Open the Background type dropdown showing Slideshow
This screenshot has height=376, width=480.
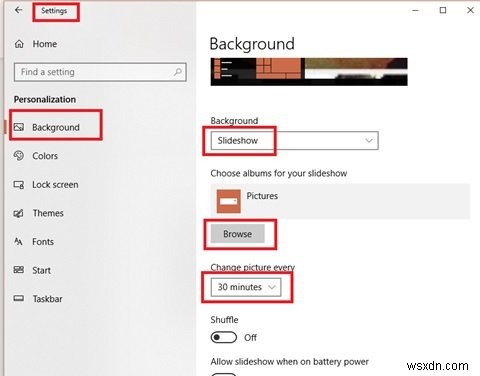(294, 141)
